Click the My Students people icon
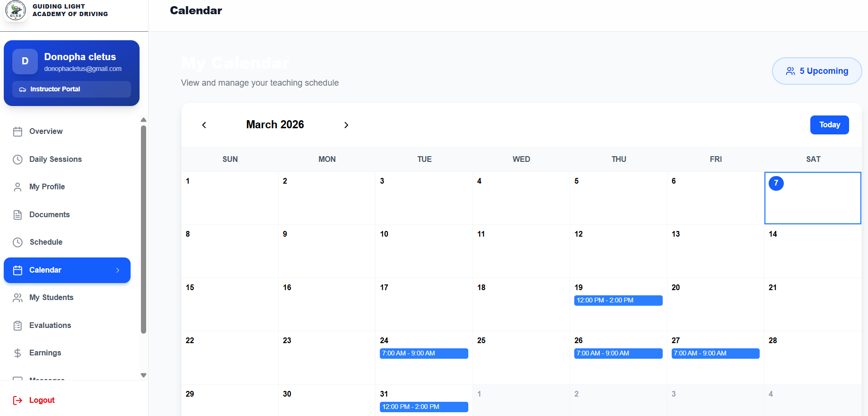The width and height of the screenshot is (868, 416). (x=18, y=298)
